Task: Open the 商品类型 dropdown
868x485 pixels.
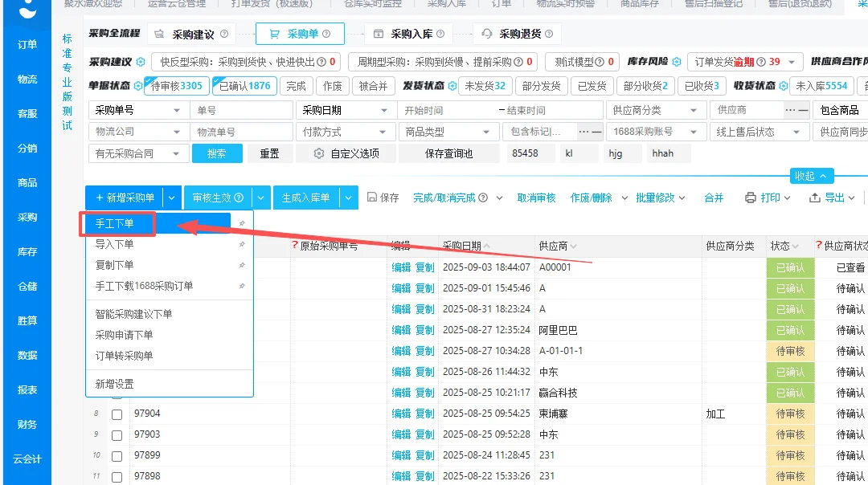Action: click(x=448, y=132)
